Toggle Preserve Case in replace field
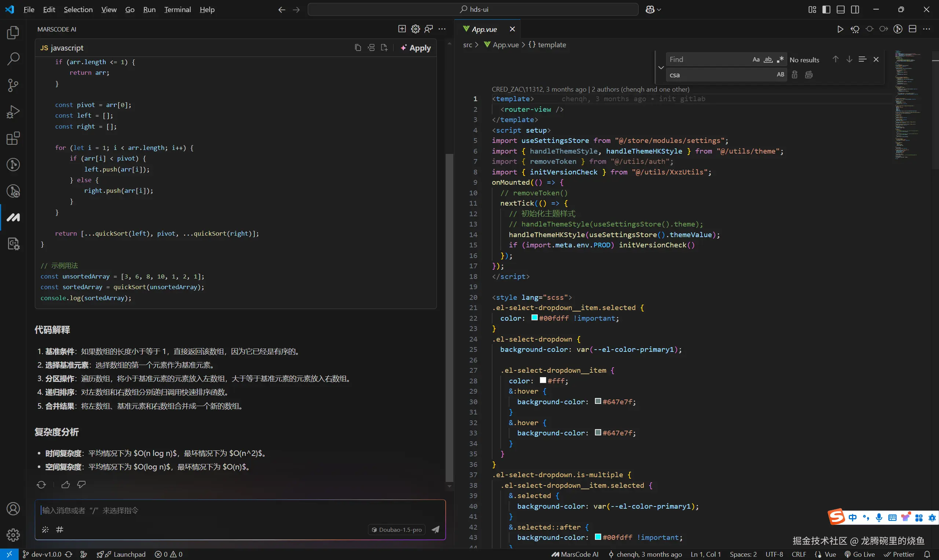The height and width of the screenshot is (560, 939). coord(781,75)
